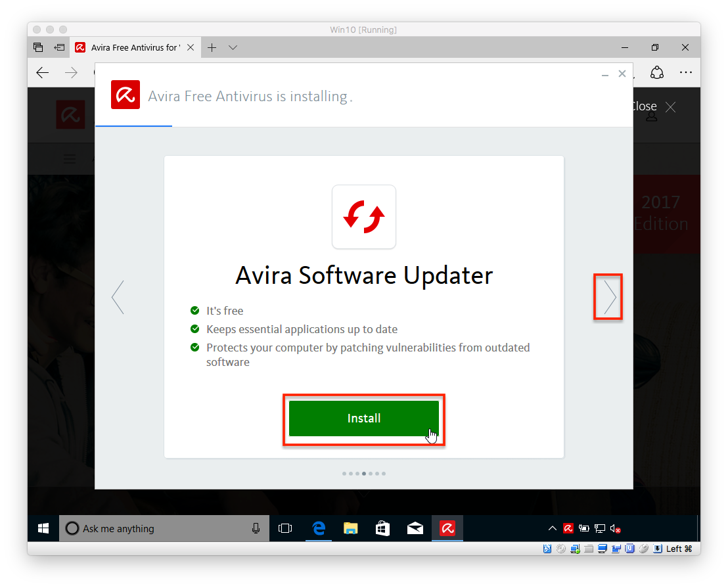This screenshot has width=728, height=588.
Task: Launch Mail from the taskbar
Action: coord(415,528)
